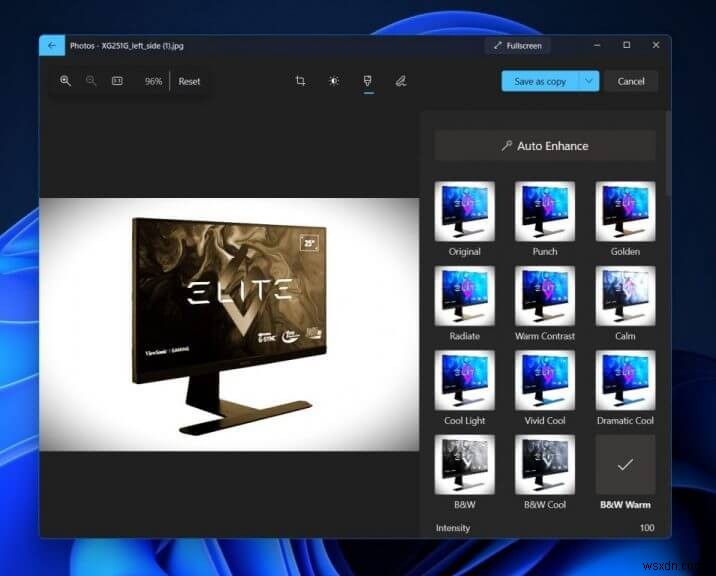Switch to Adjustment brightness tab

click(x=334, y=81)
